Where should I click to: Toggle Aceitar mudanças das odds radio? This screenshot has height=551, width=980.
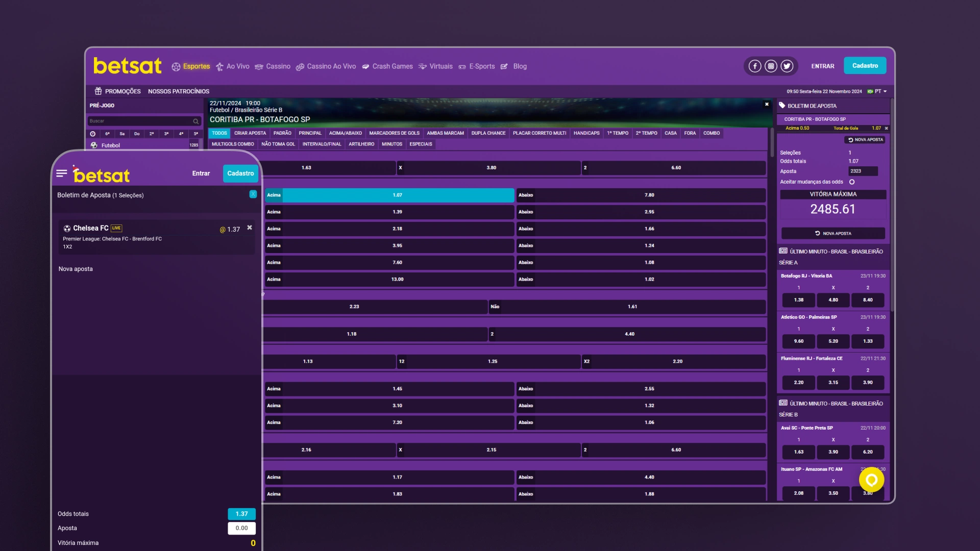(x=852, y=182)
